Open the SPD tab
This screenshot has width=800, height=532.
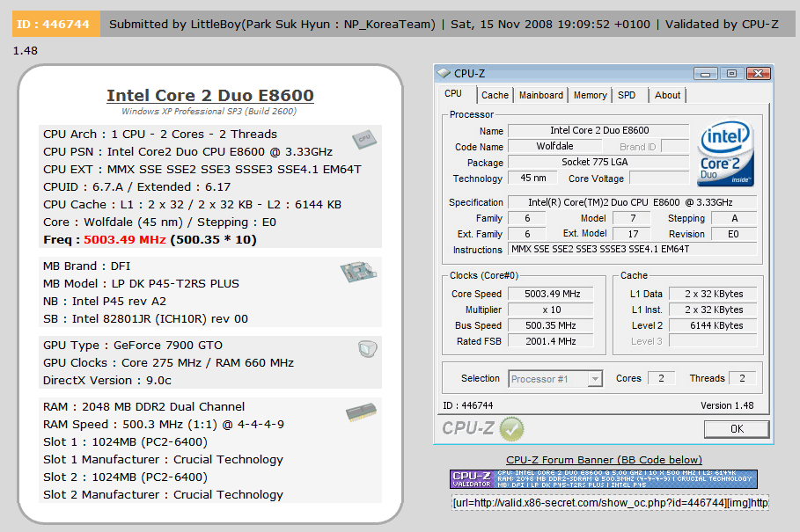[627, 95]
